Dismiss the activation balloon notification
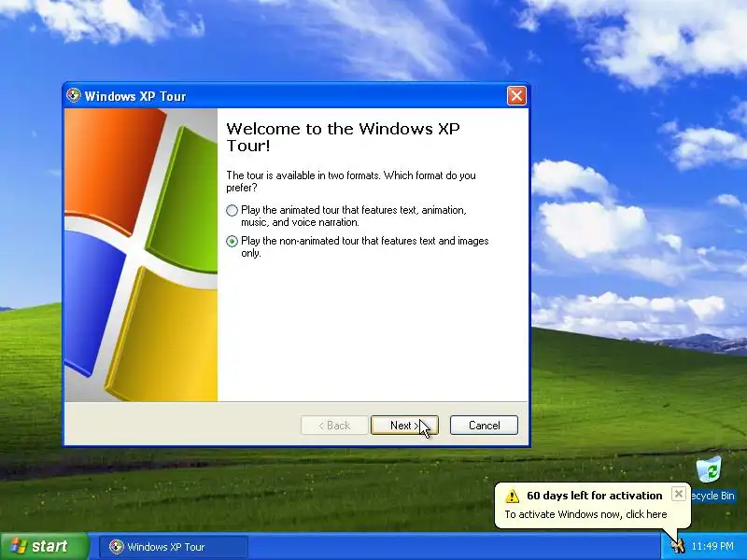Image resolution: width=747 pixels, height=560 pixels. (x=679, y=494)
